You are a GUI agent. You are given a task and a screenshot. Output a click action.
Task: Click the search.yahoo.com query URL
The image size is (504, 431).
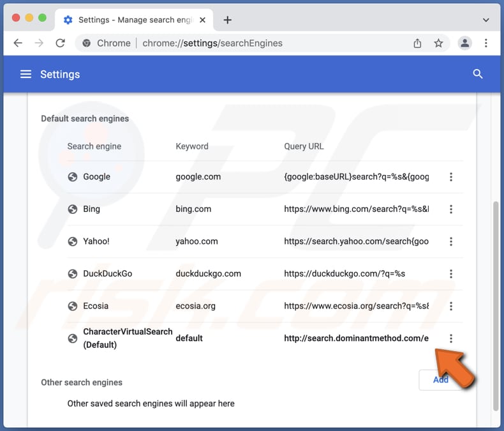click(x=356, y=241)
